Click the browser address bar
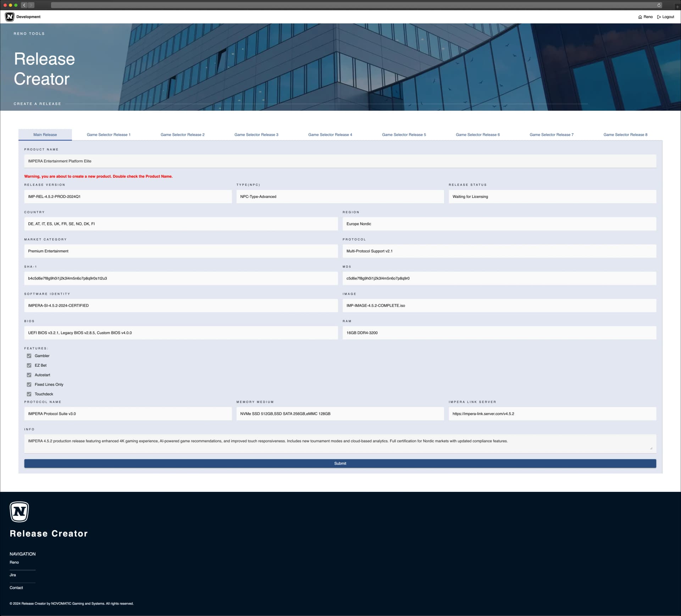The width and height of the screenshot is (681, 616). pos(356,5)
